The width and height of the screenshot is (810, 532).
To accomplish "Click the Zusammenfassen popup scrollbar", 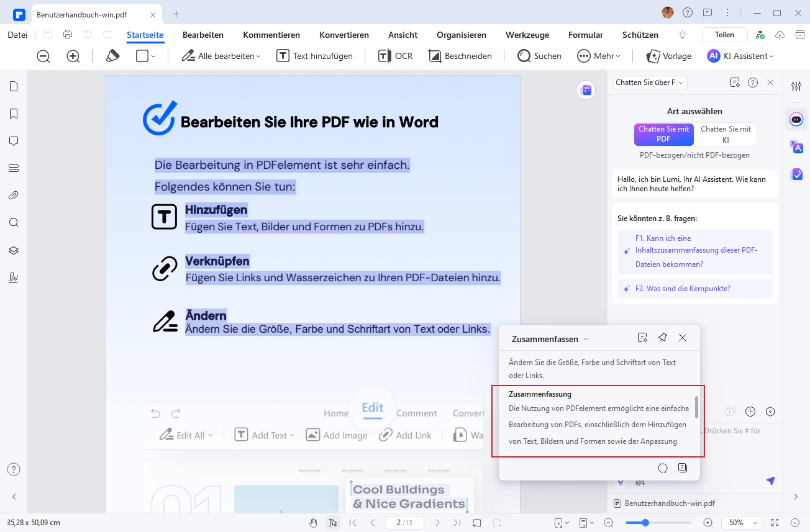I will click(x=697, y=407).
